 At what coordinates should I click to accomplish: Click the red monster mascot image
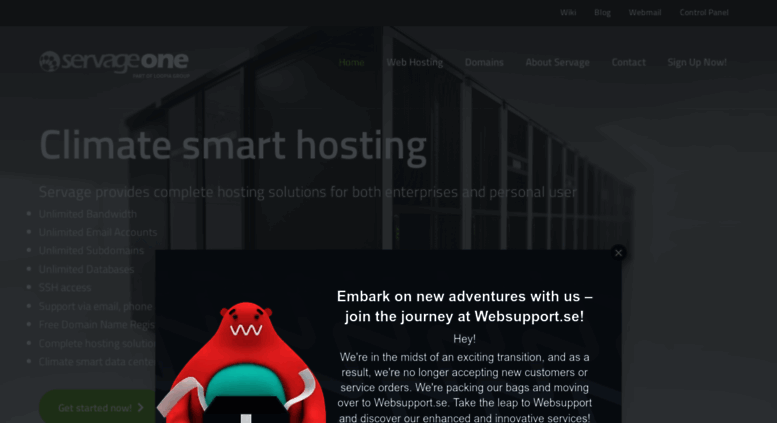pos(243,362)
